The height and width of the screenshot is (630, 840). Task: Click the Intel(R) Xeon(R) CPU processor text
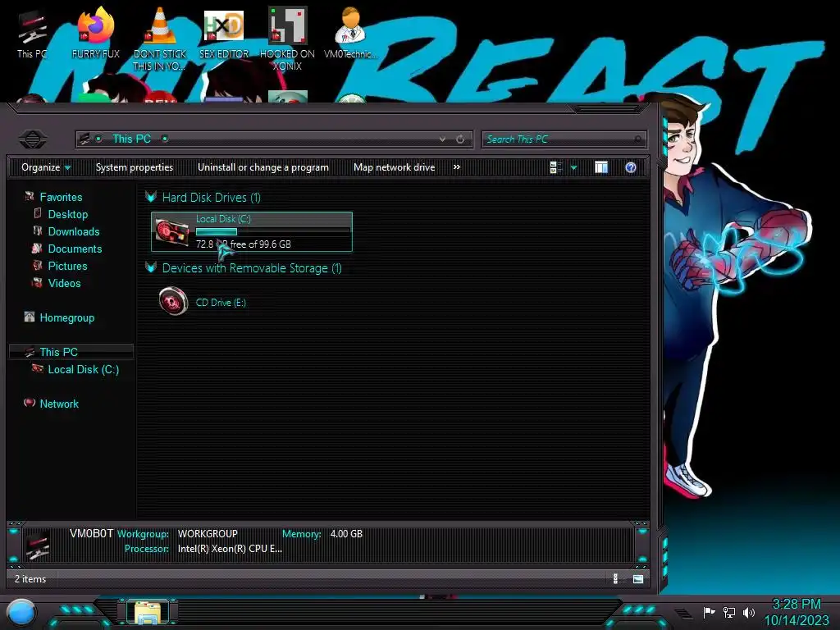pyautogui.click(x=230, y=549)
